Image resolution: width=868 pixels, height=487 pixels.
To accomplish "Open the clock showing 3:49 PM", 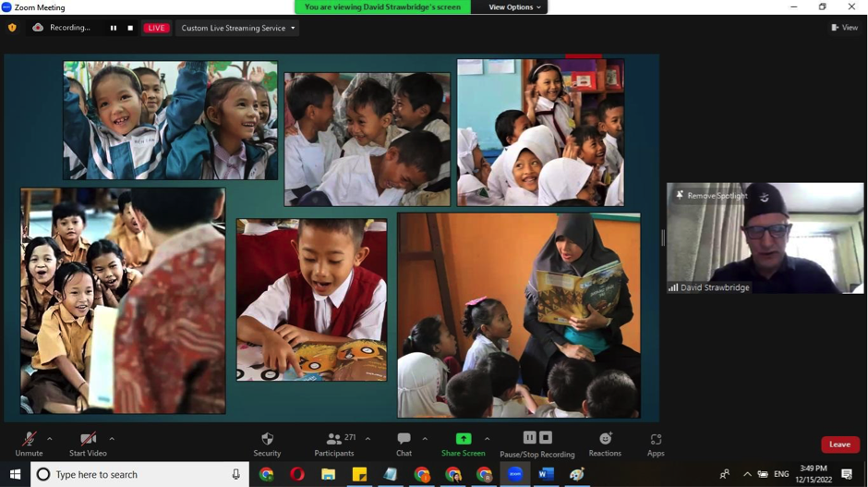I will pos(814,474).
